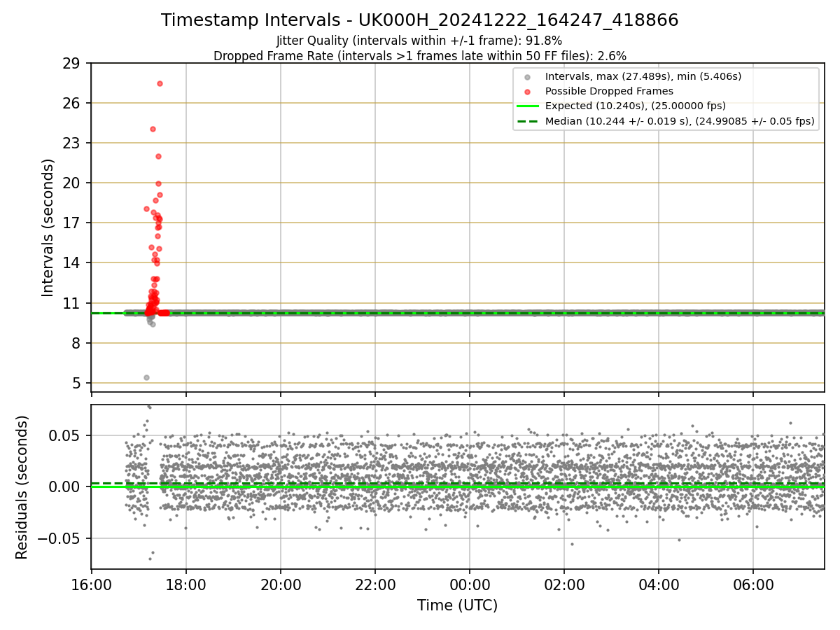Viewport: 840px width, 630px height.
Task: Click the x-axis tick label '22:00'
Action: [x=374, y=584]
